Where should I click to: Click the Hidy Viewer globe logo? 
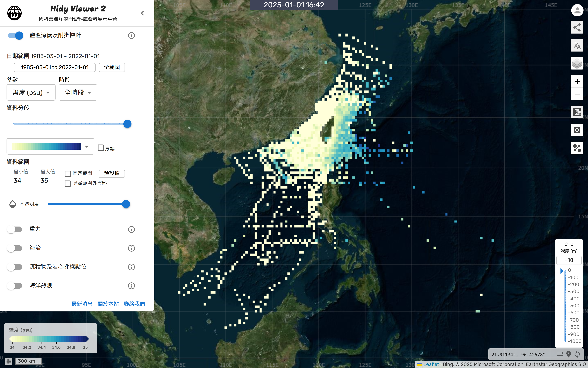15,13
